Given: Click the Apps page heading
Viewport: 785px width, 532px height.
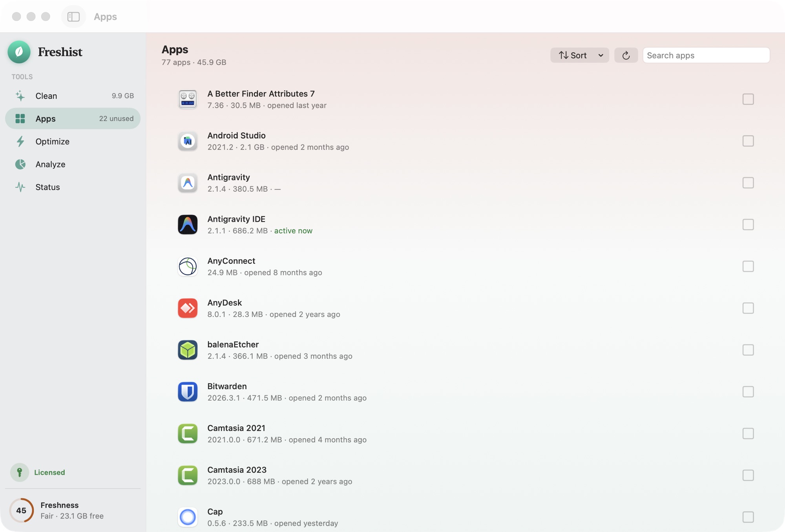Looking at the screenshot, I should [175, 49].
